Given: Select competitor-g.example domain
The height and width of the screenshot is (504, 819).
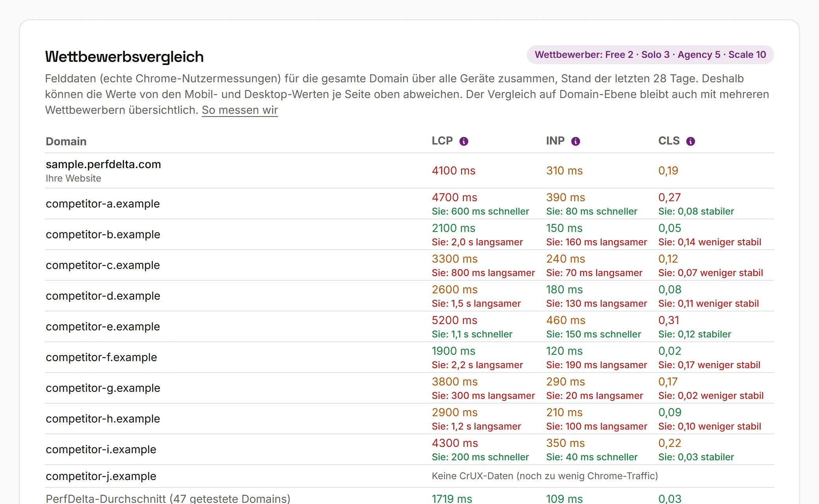Looking at the screenshot, I should [x=103, y=388].
